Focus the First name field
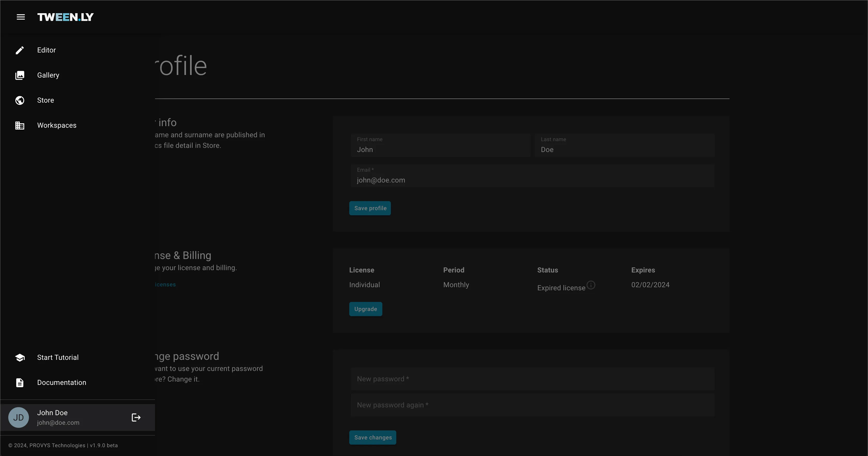This screenshot has height=456, width=868. click(440, 145)
